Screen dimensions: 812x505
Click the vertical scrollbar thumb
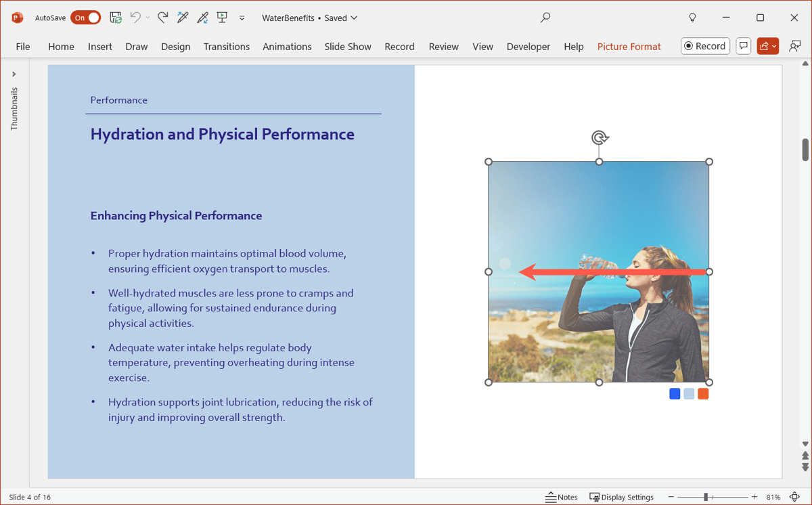[805, 150]
